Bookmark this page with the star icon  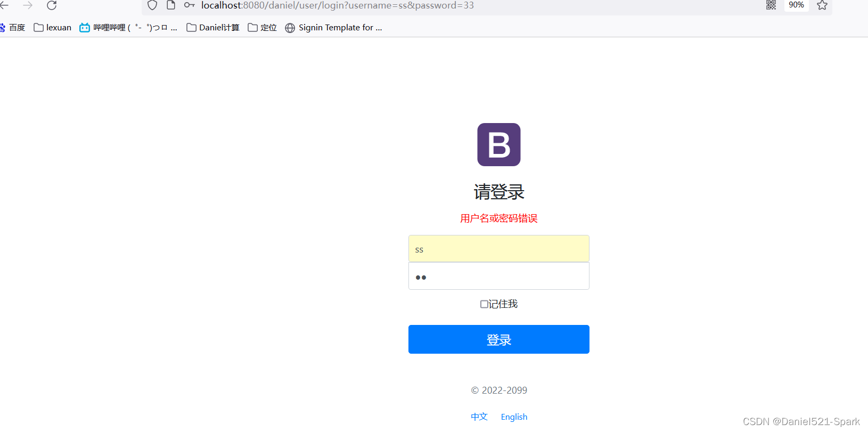click(822, 5)
